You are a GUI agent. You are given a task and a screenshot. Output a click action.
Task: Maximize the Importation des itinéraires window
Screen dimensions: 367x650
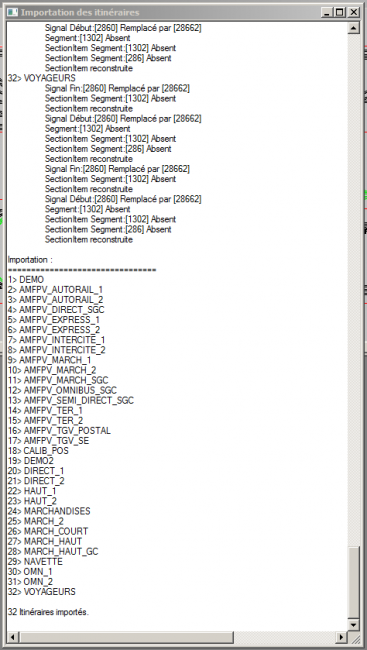340,12
